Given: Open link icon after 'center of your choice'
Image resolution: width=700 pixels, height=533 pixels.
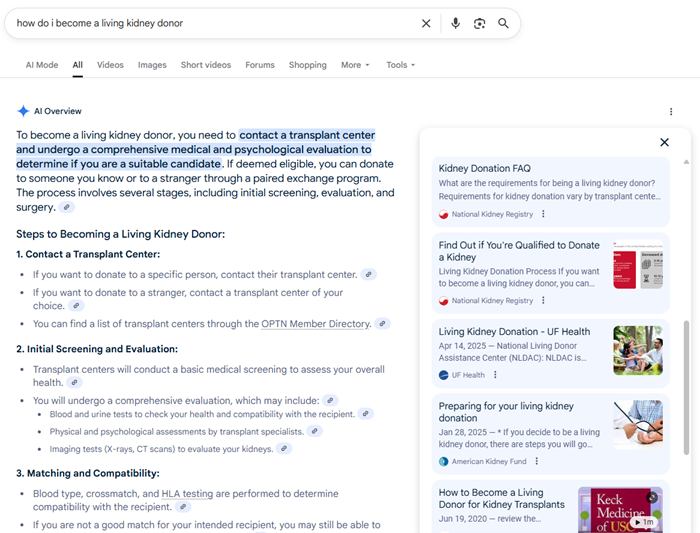Looking at the screenshot, I should [76, 306].
